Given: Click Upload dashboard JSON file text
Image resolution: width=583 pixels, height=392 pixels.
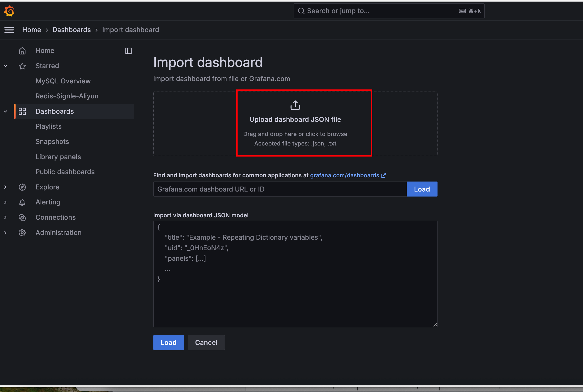Looking at the screenshot, I should click(295, 119).
